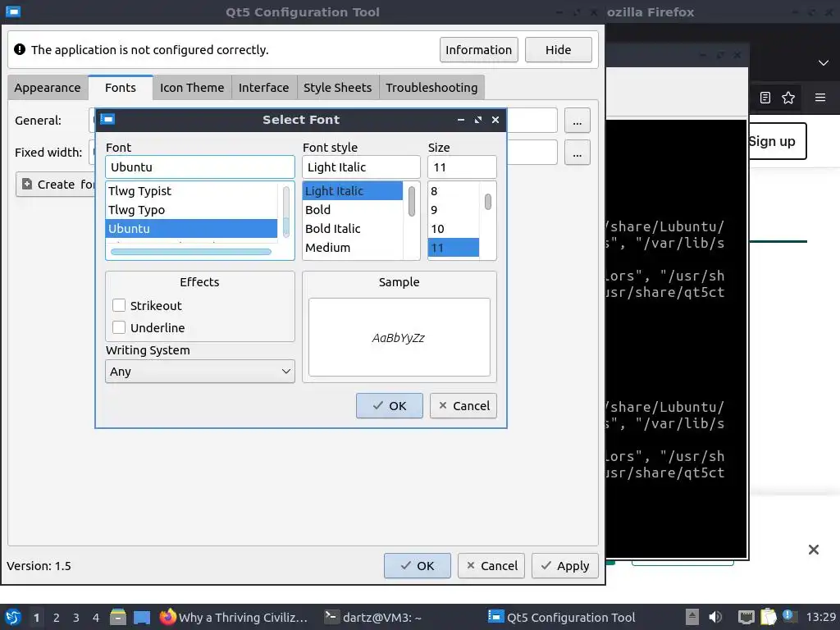Screen dimensions: 840x630
Task: Select size 10
Action: (x=453, y=228)
